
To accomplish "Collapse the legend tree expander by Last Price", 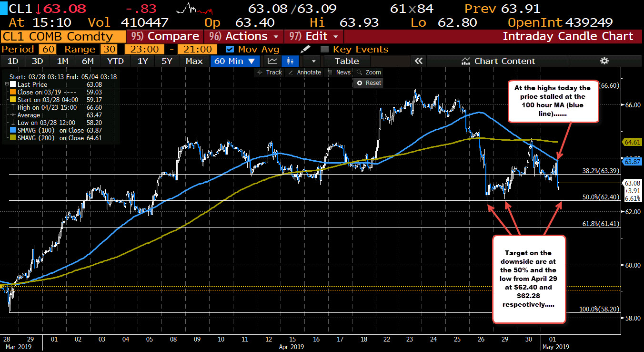I will (x=6, y=84).
